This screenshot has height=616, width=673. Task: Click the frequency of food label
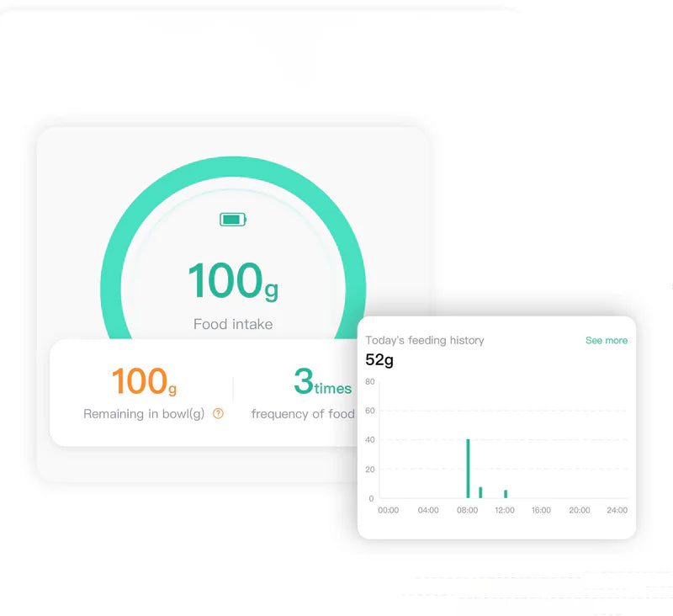[x=303, y=414]
